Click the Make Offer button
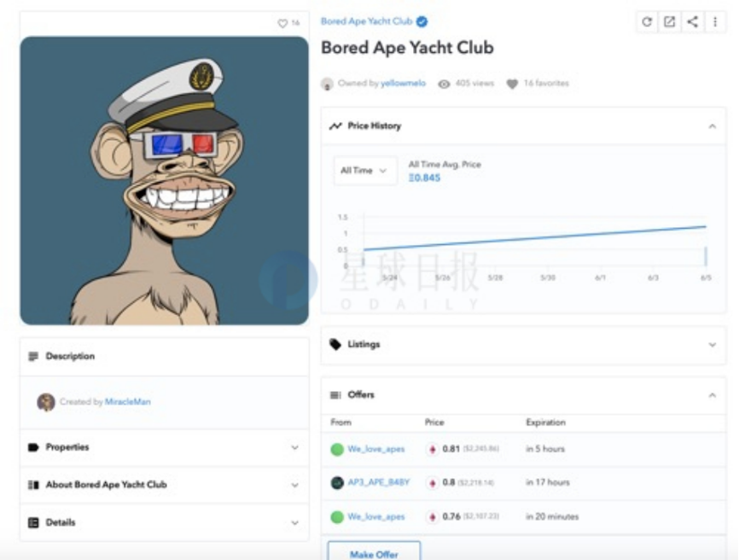The width and height of the screenshot is (739, 560). point(374,554)
